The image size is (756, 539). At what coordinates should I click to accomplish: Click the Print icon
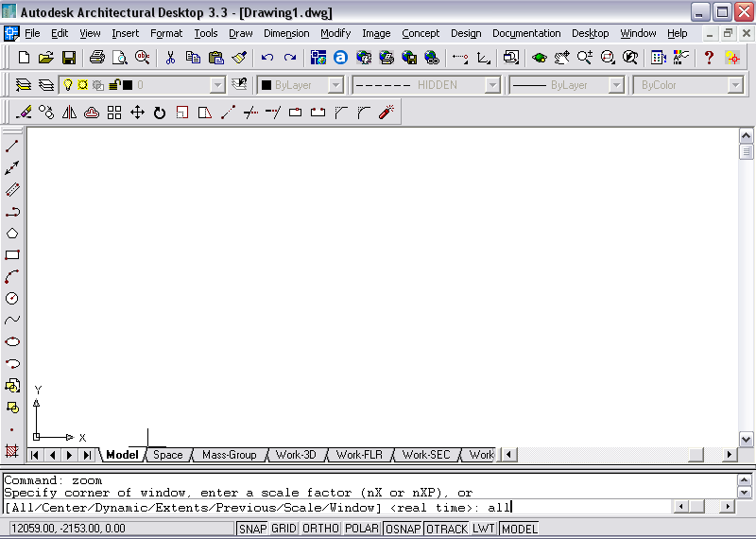point(97,58)
